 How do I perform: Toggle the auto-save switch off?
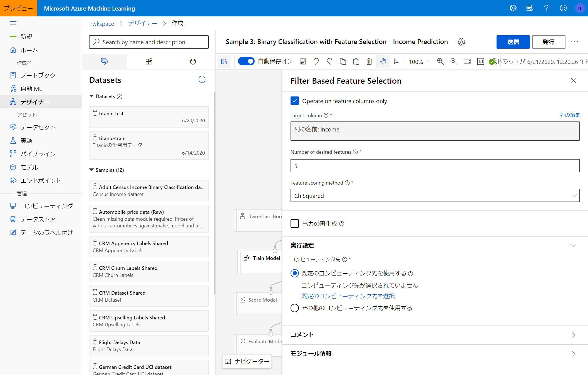click(x=246, y=61)
